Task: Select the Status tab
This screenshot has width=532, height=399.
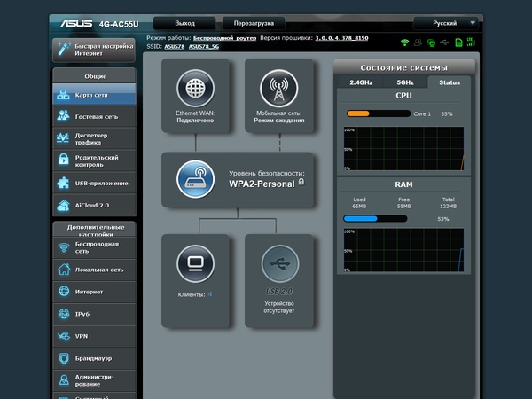Action: tap(450, 82)
